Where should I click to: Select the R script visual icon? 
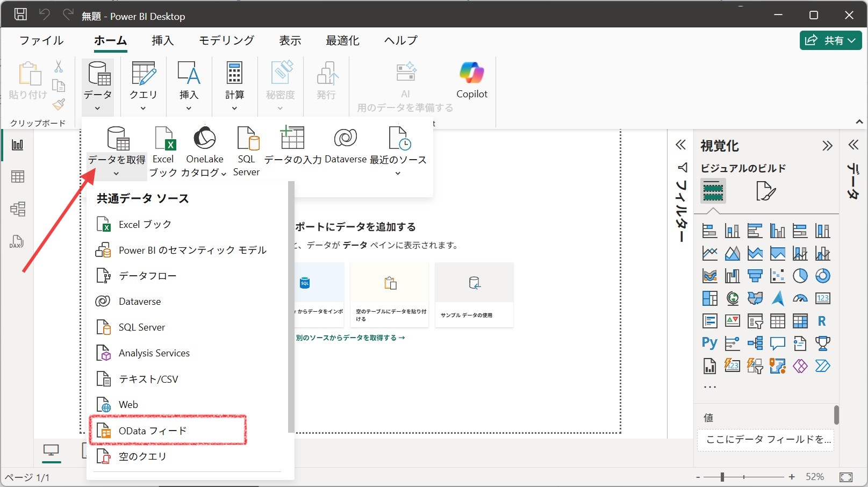(x=822, y=321)
